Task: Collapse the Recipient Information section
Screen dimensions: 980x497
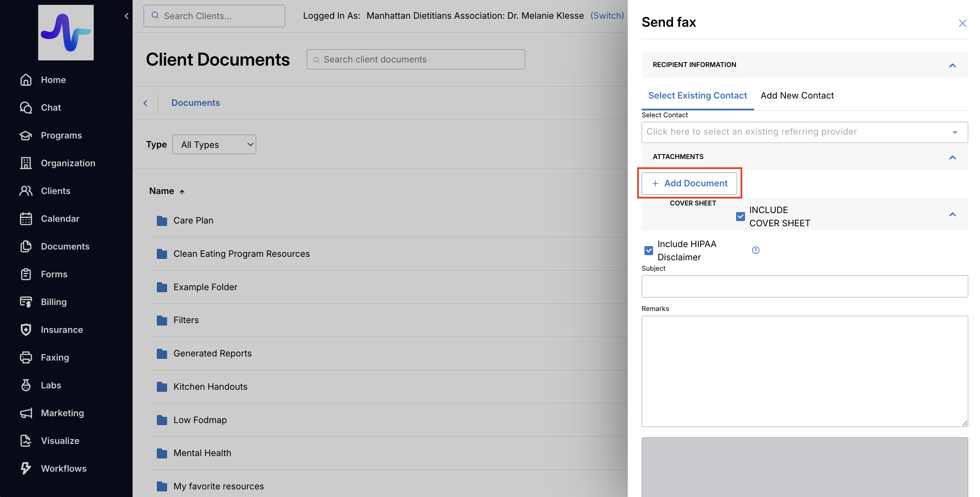Action: pyautogui.click(x=952, y=66)
